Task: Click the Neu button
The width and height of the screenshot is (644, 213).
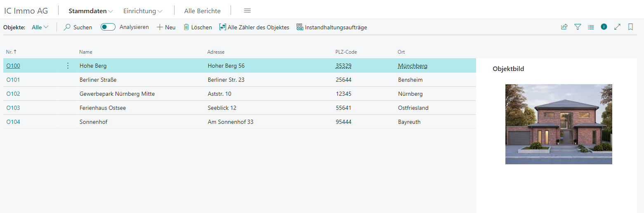Action: [166, 27]
